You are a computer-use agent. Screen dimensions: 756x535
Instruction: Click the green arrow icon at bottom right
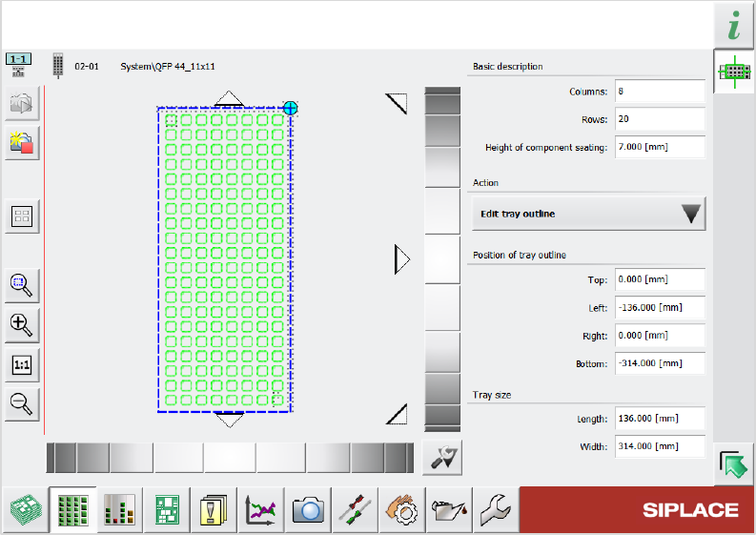[x=733, y=465]
